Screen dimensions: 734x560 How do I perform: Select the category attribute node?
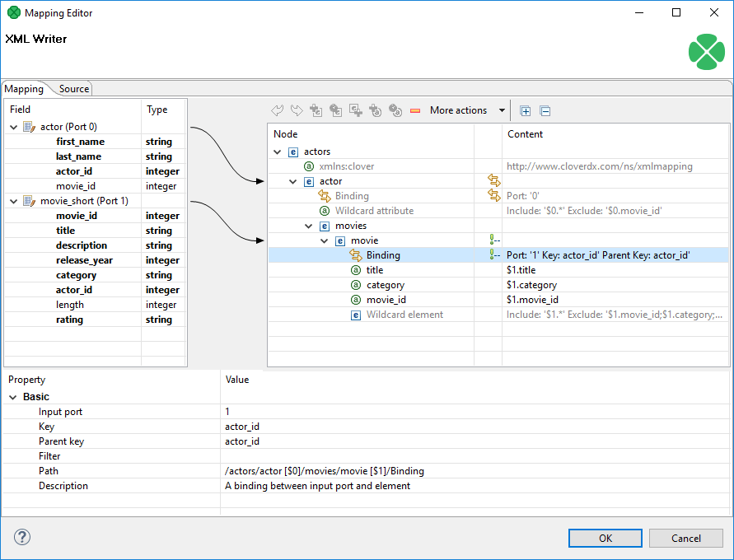(x=386, y=285)
